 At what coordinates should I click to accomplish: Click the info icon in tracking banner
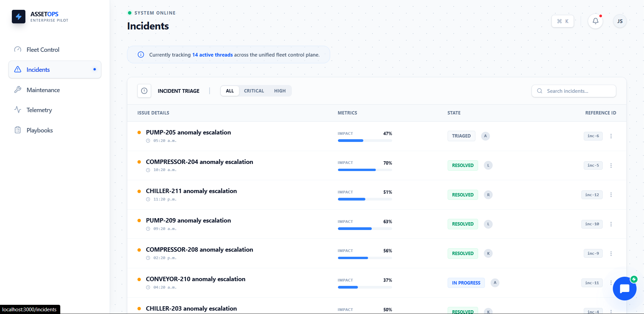point(141,55)
